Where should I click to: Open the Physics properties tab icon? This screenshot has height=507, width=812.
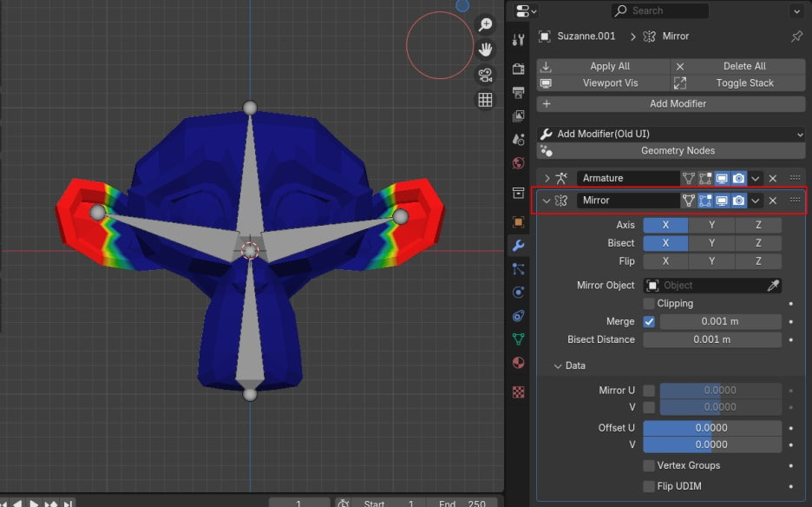click(519, 293)
